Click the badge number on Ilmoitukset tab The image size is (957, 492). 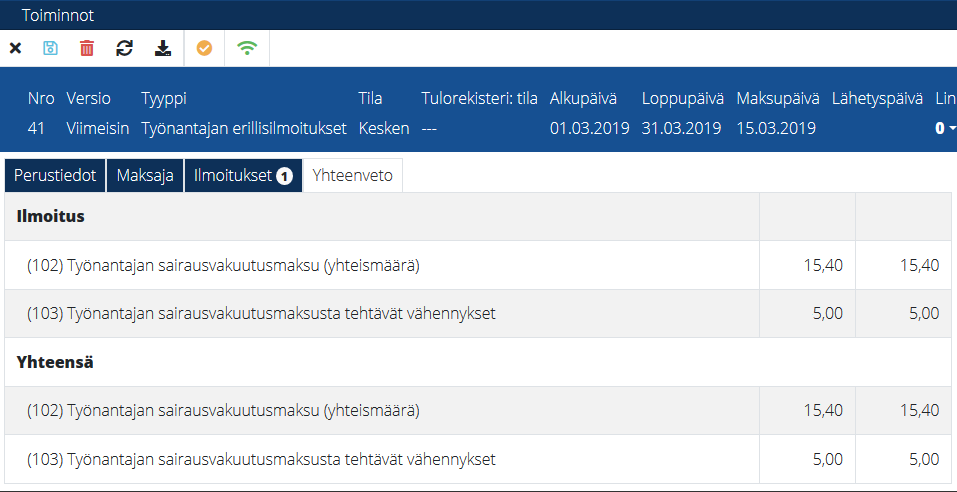284,177
